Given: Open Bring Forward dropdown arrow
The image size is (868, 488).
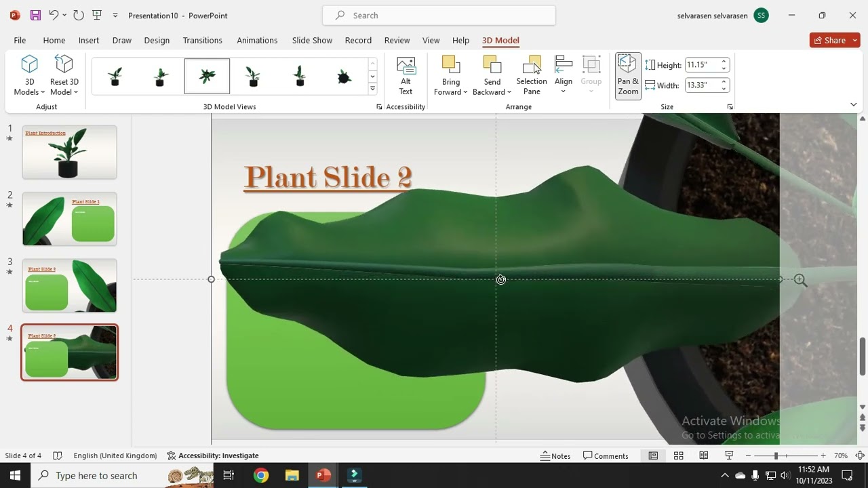Looking at the screenshot, I should (465, 92).
